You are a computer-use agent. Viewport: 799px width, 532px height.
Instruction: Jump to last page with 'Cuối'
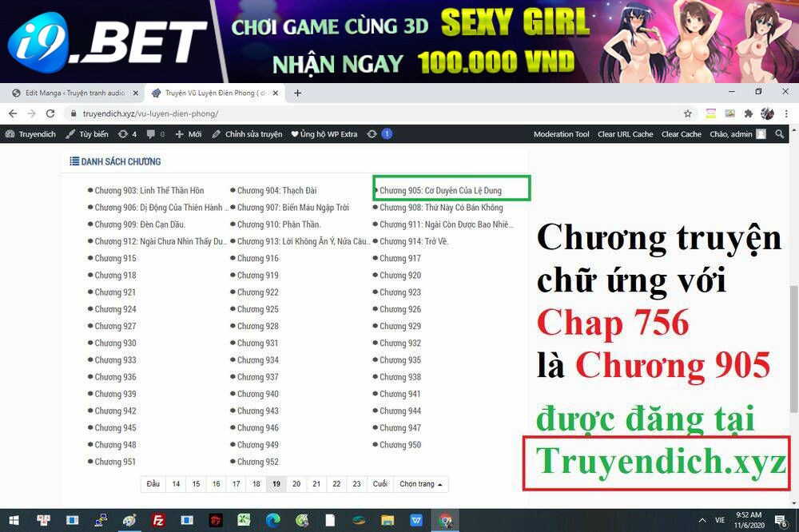click(380, 484)
